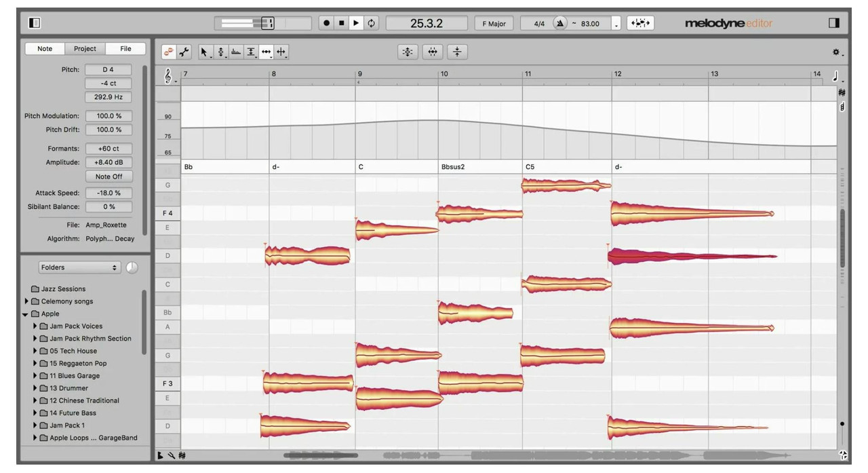Open the File tab in the inspector

coord(125,48)
